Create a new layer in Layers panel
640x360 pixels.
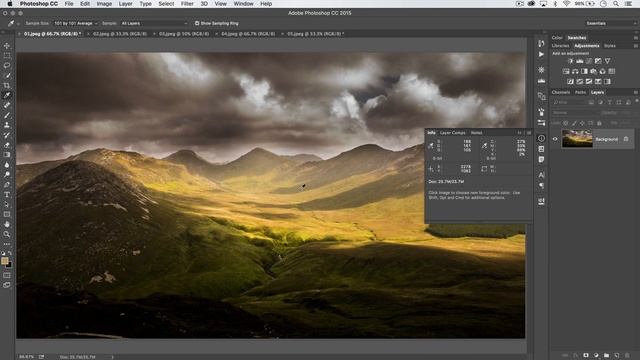(617, 356)
